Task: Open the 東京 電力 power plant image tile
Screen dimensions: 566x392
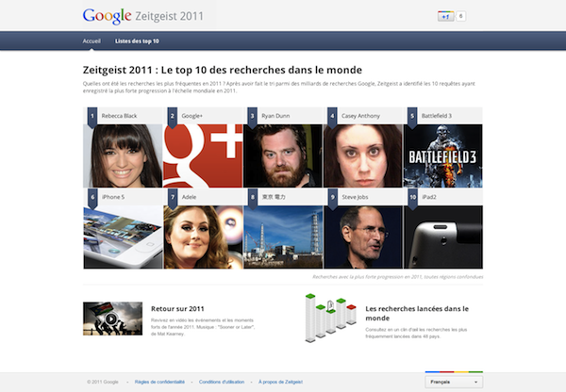Action: pyautogui.click(x=283, y=237)
